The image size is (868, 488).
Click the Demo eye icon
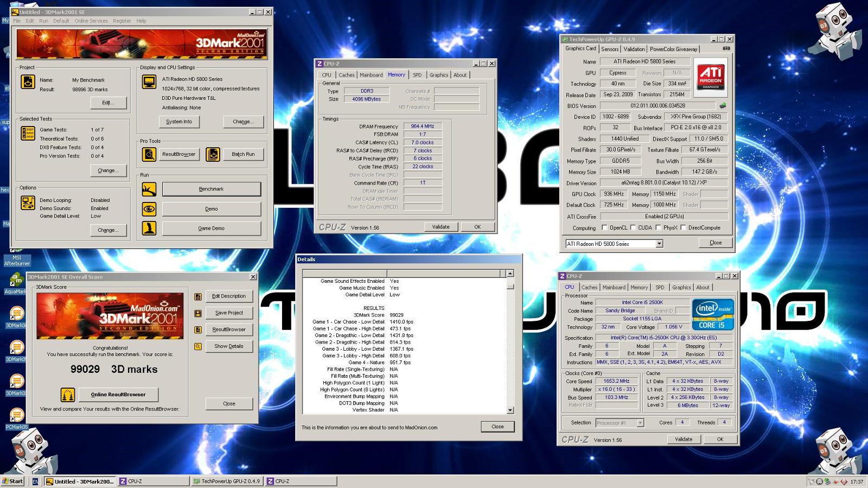point(149,208)
